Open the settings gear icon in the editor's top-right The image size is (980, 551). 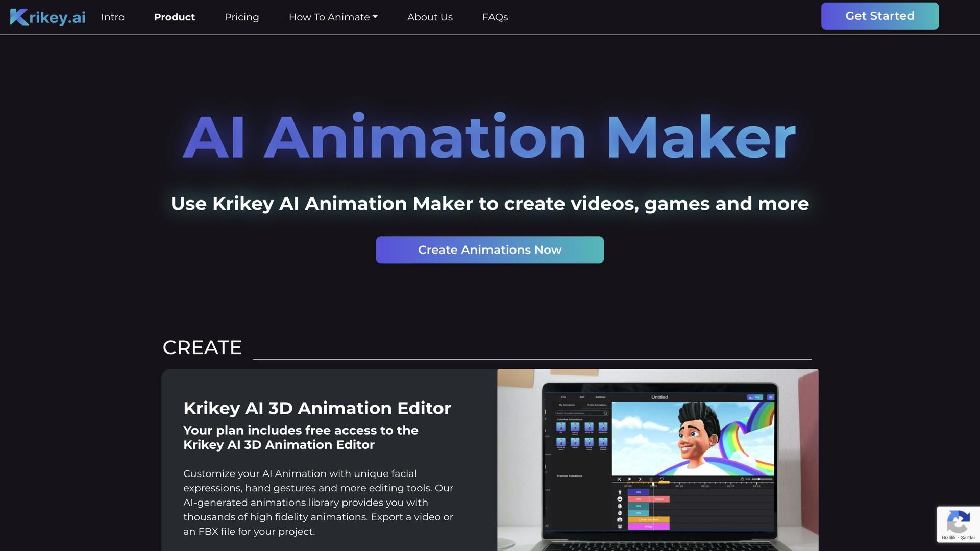click(x=771, y=397)
